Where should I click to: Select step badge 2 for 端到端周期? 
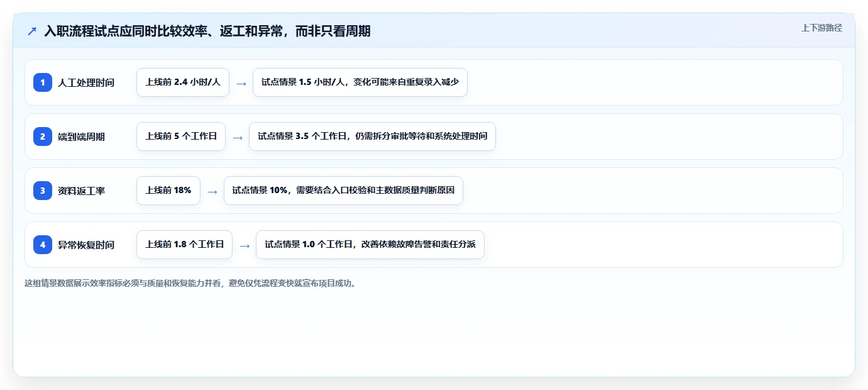[43, 136]
